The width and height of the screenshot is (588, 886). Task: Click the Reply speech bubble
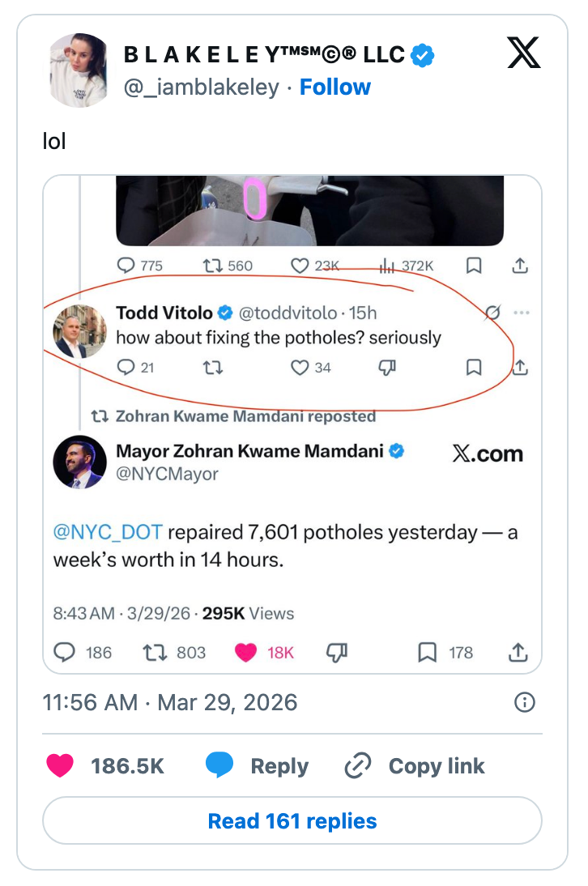[219, 766]
